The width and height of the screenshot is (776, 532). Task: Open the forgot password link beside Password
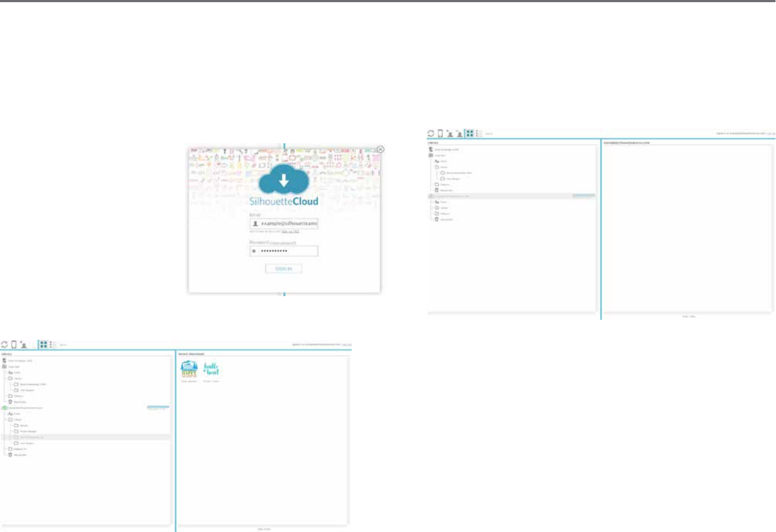pyautogui.click(x=283, y=243)
